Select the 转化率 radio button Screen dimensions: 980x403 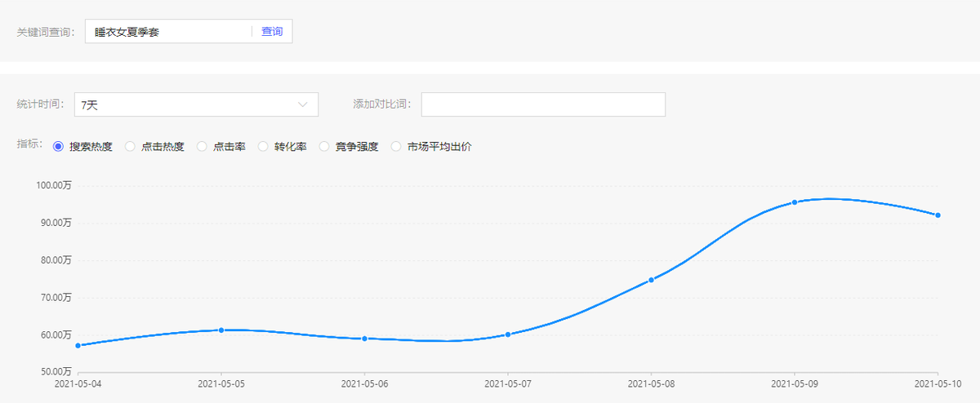[263, 147]
